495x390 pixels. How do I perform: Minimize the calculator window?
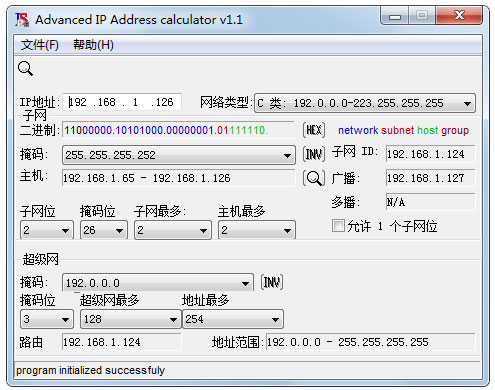(395, 16)
